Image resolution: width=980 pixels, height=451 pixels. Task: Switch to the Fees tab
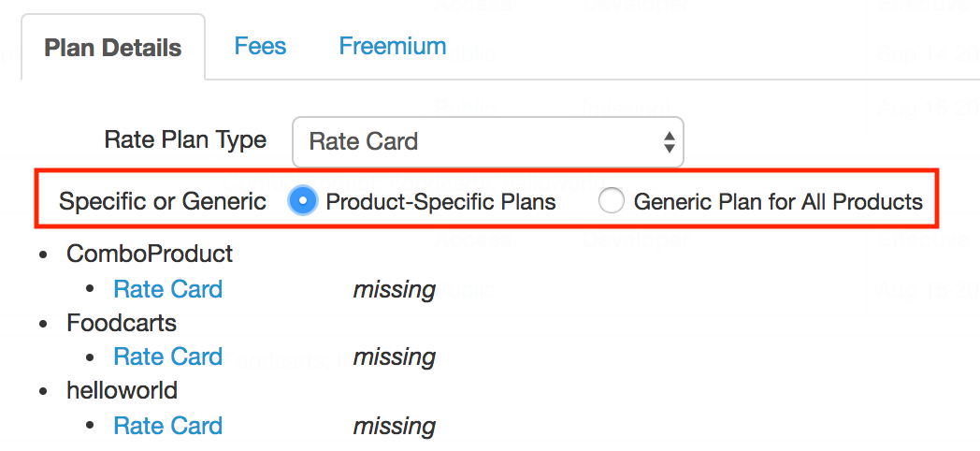pos(260,46)
